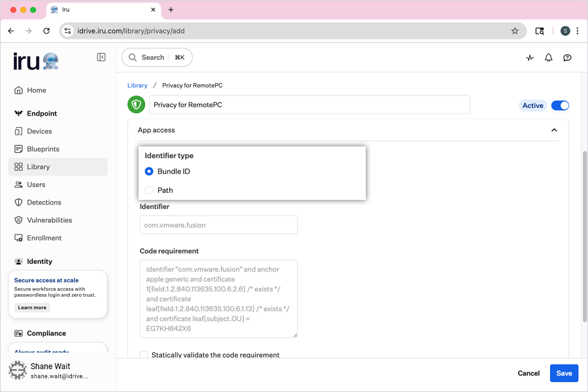Open the activity pulse icon
This screenshot has width=588, height=392.
click(530, 57)
